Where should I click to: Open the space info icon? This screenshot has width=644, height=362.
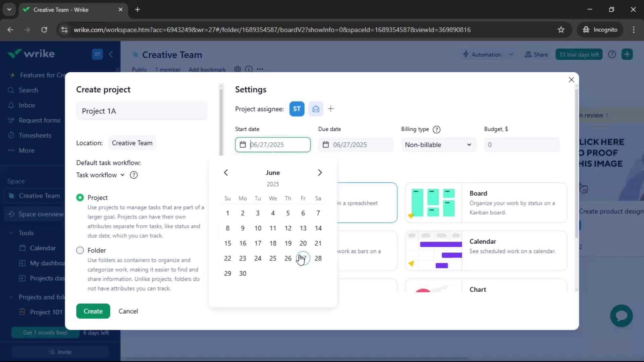point(249,69)
